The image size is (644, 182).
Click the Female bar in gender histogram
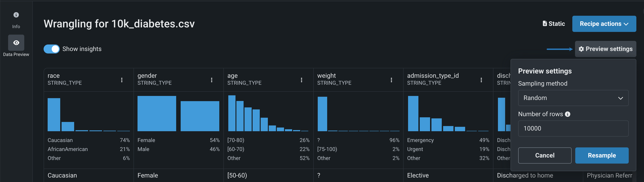tap(156, 113)
